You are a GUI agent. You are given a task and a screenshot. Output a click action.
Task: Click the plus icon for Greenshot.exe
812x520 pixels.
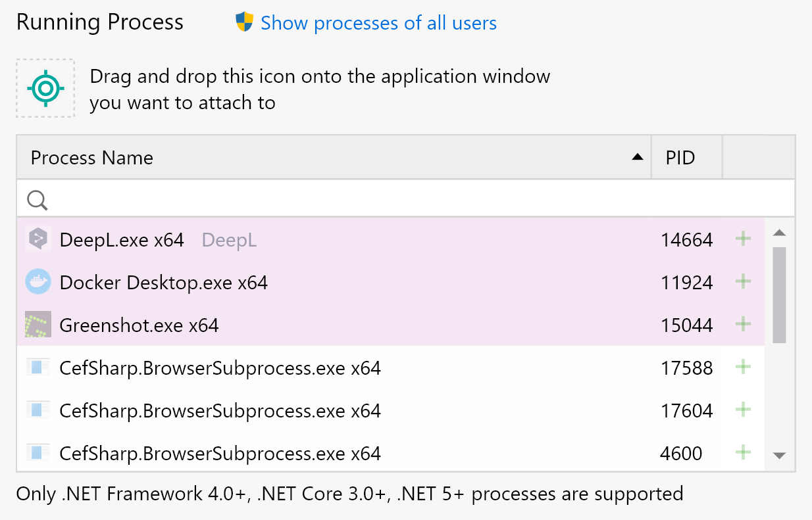[x=743, y=325]
